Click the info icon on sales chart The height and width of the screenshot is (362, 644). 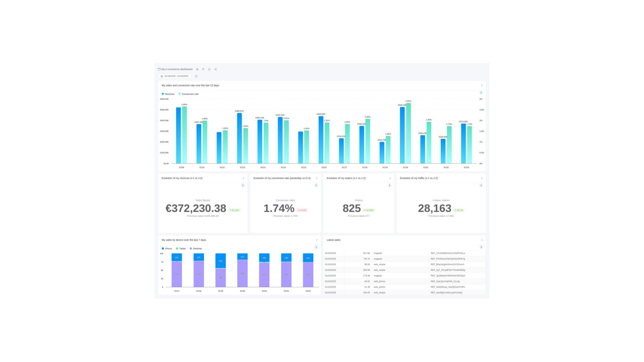(x=481, y=93)
